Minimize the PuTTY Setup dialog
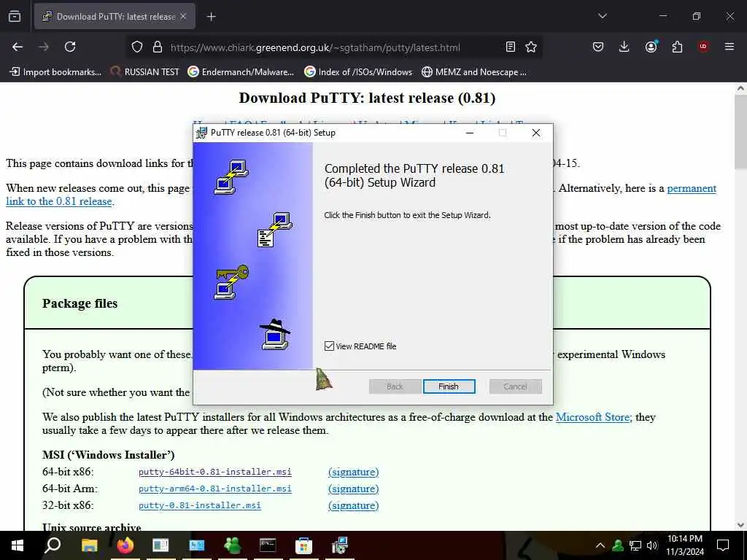 470,133
